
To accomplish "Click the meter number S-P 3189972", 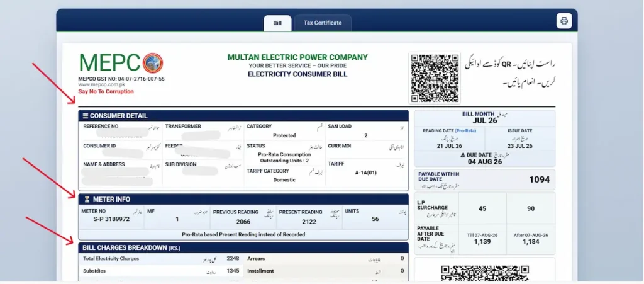I will 111,220.
